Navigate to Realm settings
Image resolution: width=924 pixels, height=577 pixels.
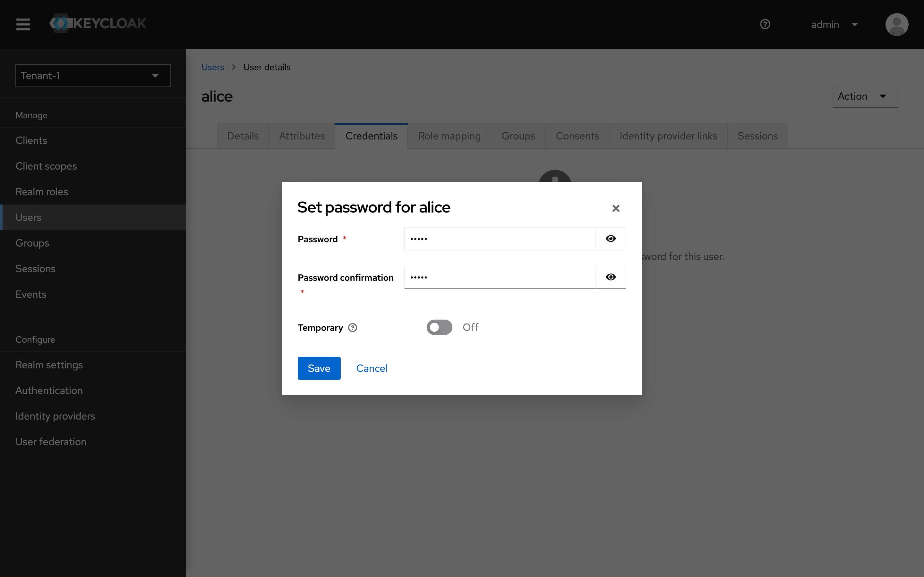click(x=49, y=364)
